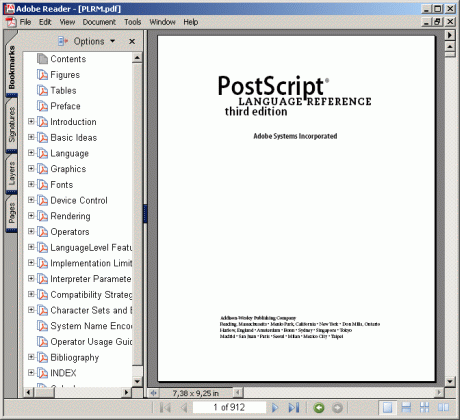The width and height of the screenshot is (460, 420).
Task: Open the Document menu
Action: pyautogui.click(x=99, y=22)
